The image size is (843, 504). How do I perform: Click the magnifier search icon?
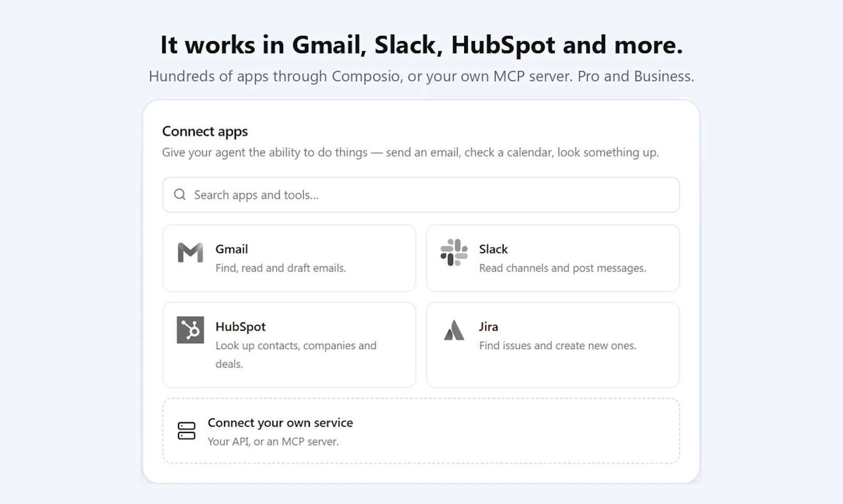coord(180,194)
